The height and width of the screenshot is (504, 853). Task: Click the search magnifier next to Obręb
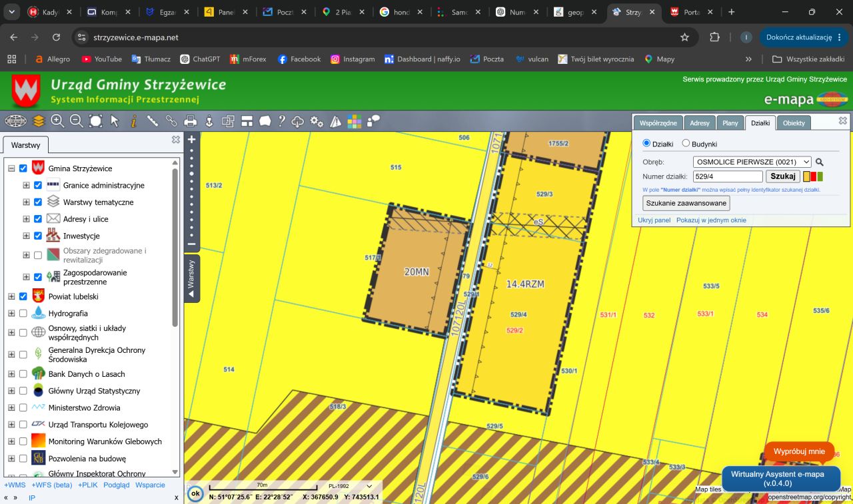coord(820,162)
